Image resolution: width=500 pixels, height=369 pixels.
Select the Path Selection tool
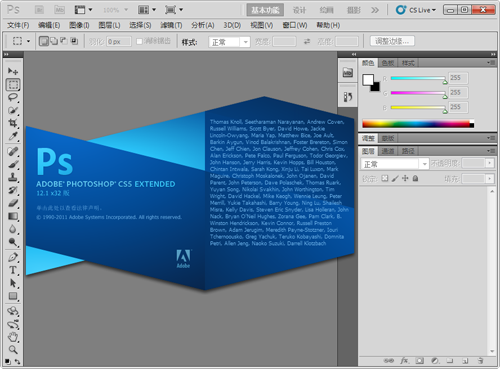13,283
